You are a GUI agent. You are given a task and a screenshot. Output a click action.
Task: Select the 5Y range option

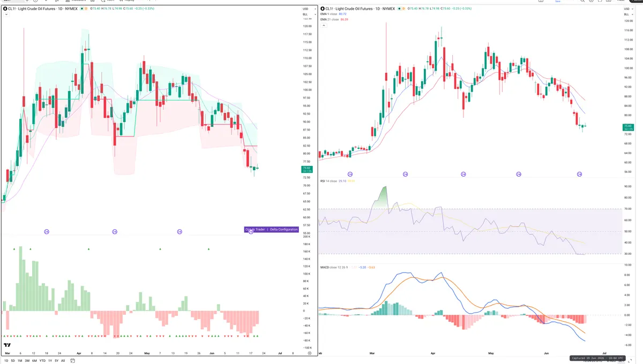(x=56, y=361)
